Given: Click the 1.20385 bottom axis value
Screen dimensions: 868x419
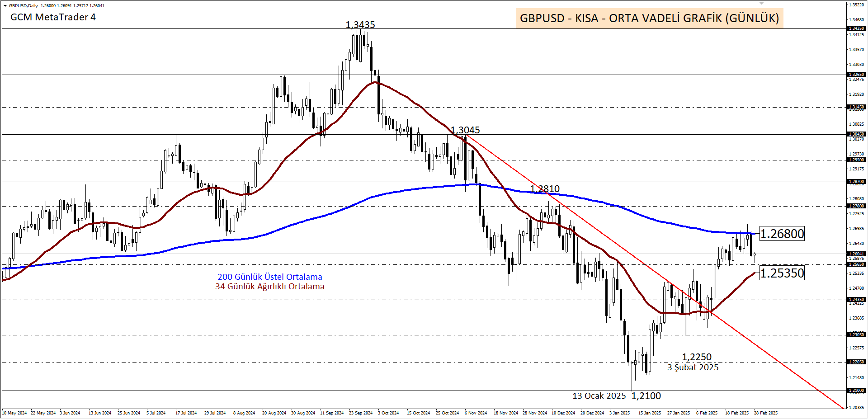Looking at the screenshot, I should coord(857,408).
